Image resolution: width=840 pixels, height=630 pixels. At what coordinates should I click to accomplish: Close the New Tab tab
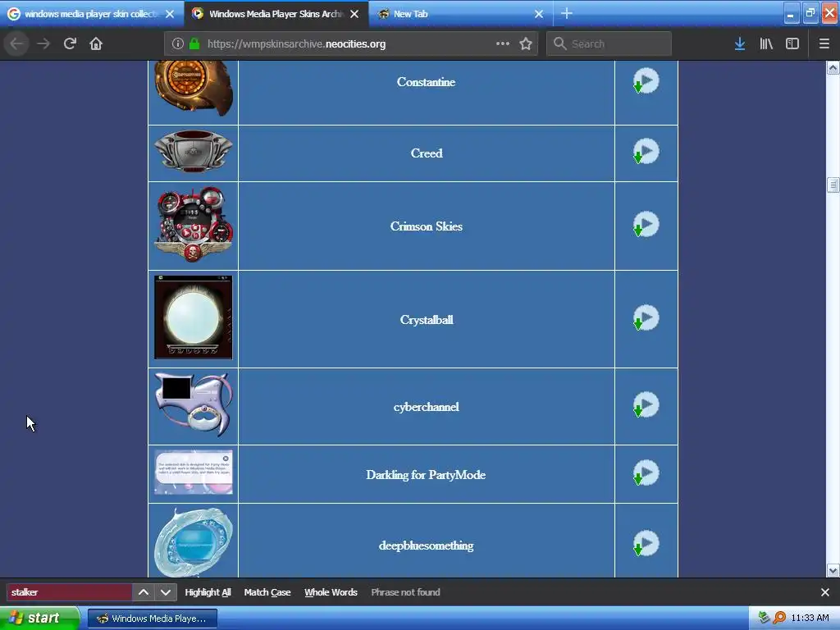pos(539,14)
